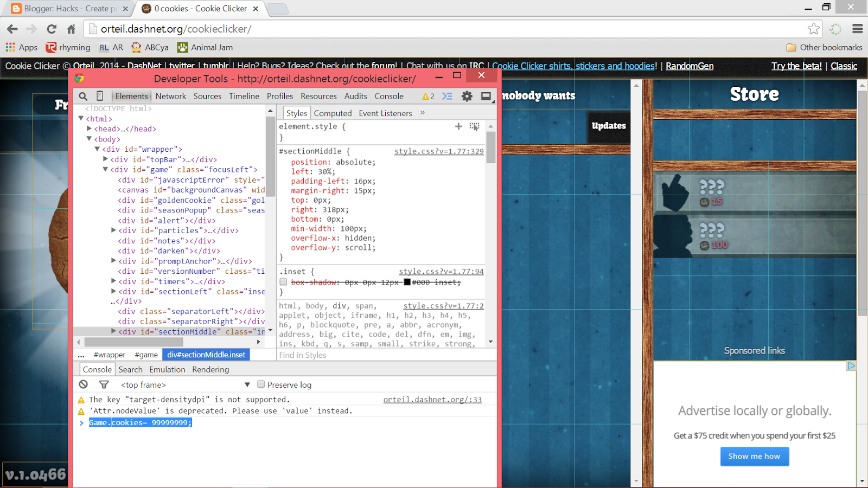Open the RandomGen link in top bar
868x488 pixels.
(690, 66)
